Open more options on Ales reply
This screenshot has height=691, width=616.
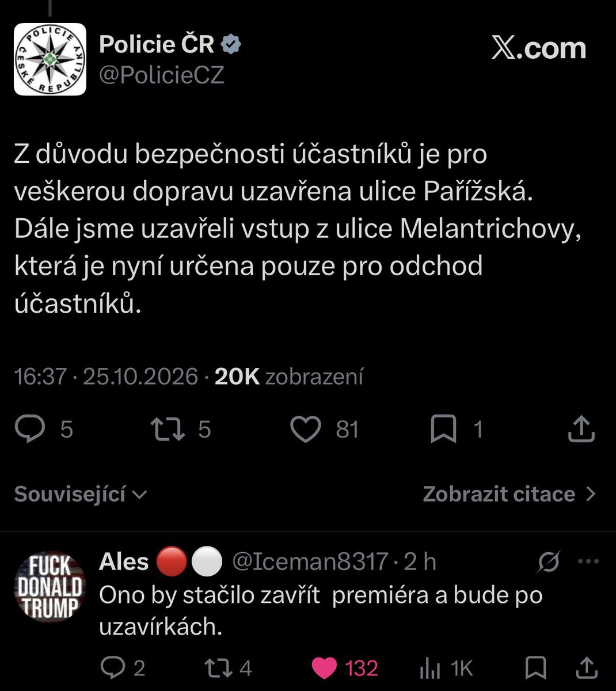tap(588, 561)
